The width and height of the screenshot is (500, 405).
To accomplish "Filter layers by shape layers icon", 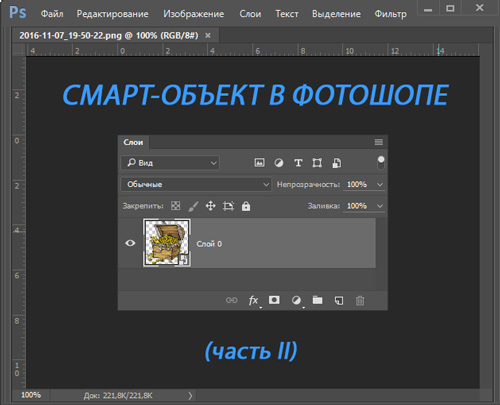I will (317, 163).
